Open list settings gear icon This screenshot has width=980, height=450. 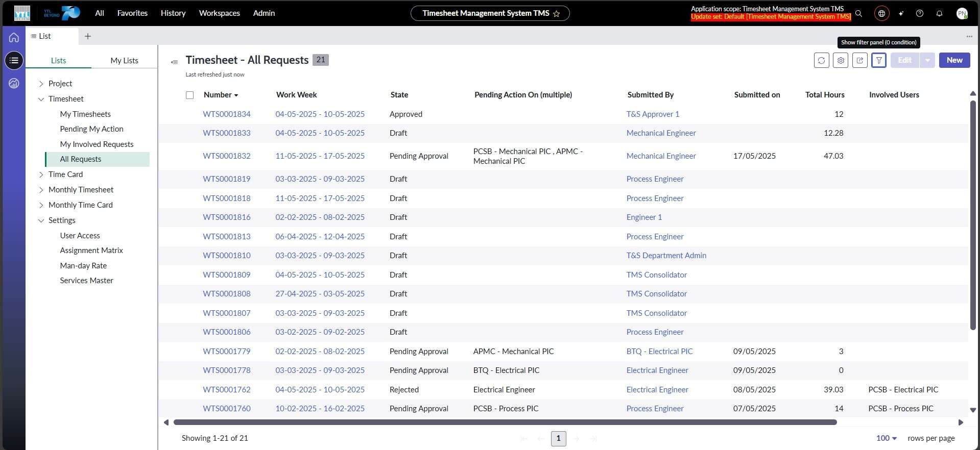[841, 60]
